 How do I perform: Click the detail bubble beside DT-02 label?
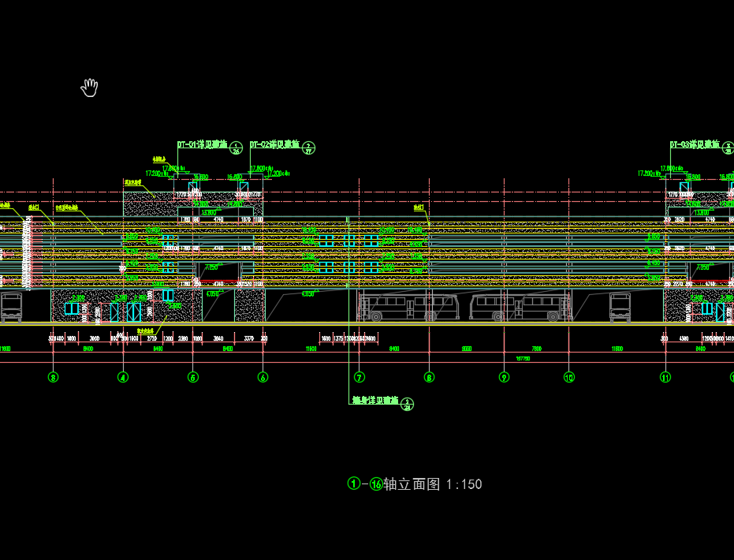[x=308, y=148]
